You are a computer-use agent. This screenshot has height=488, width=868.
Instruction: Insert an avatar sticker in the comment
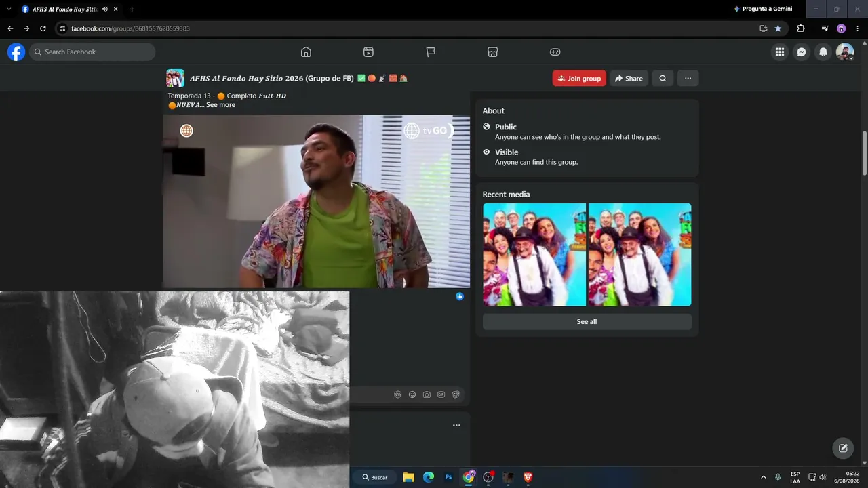[397, 394]
